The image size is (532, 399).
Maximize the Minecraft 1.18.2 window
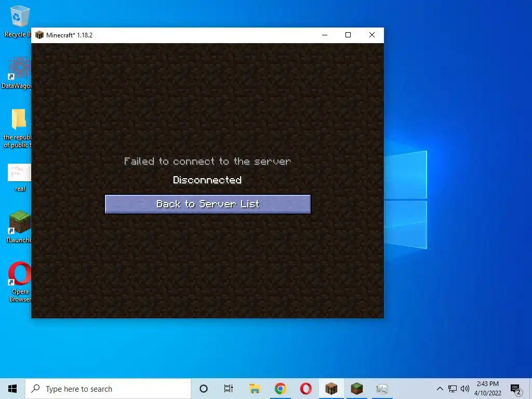(348, 35)
